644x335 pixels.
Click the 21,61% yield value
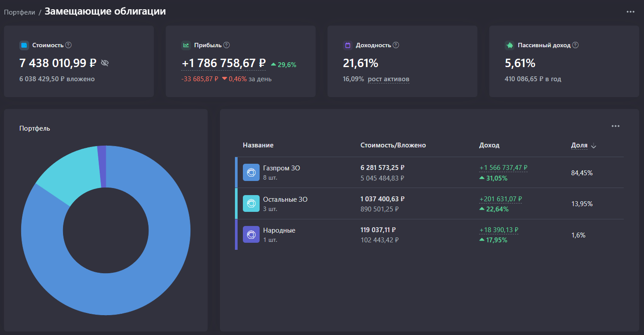(x=361, y=63)
